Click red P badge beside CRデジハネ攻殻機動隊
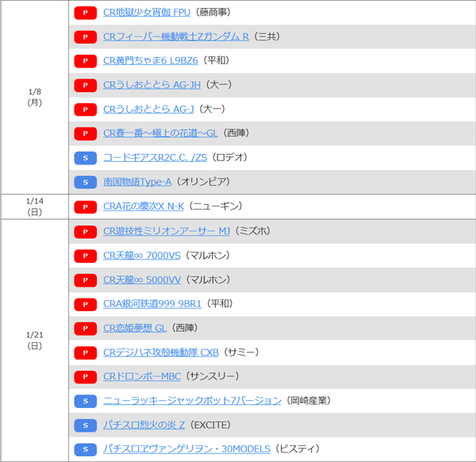 (86, 353)
